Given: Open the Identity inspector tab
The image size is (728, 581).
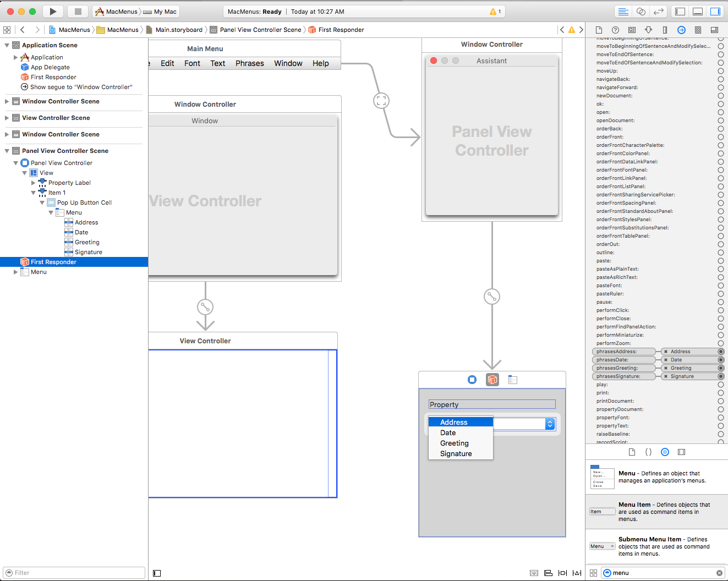Looking at the screenshot, I should click(x=632, y=30).
